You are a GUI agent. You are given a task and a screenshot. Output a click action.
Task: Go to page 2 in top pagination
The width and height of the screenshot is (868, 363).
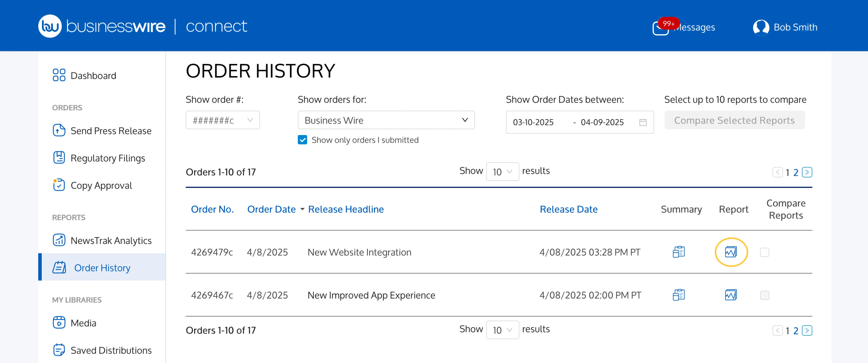796,172
